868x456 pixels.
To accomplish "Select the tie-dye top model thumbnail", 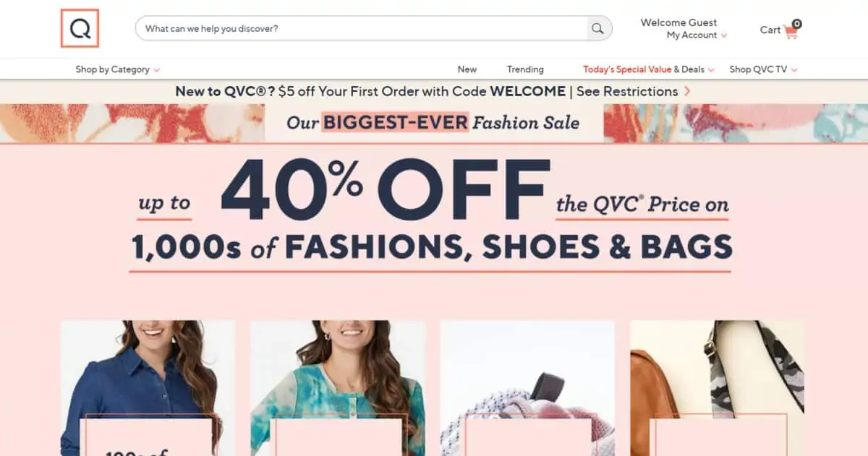I will coord(338,388).
